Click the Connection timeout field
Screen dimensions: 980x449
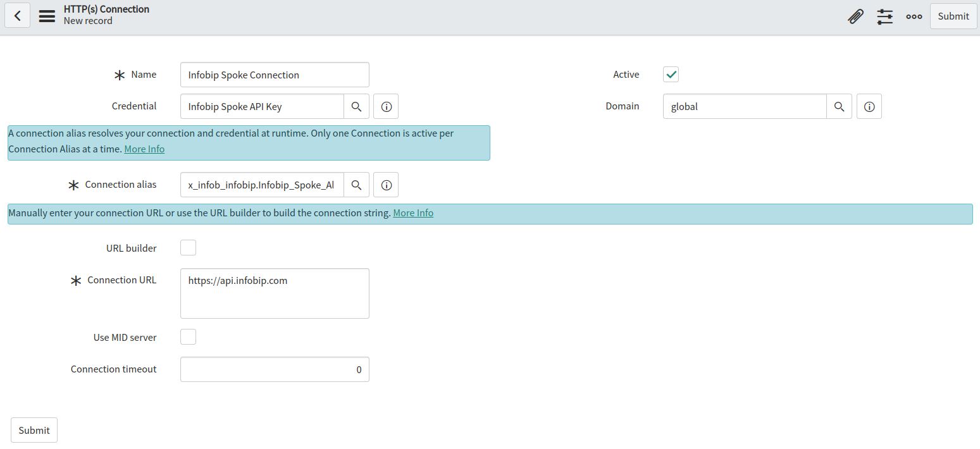tap(275, 369)
